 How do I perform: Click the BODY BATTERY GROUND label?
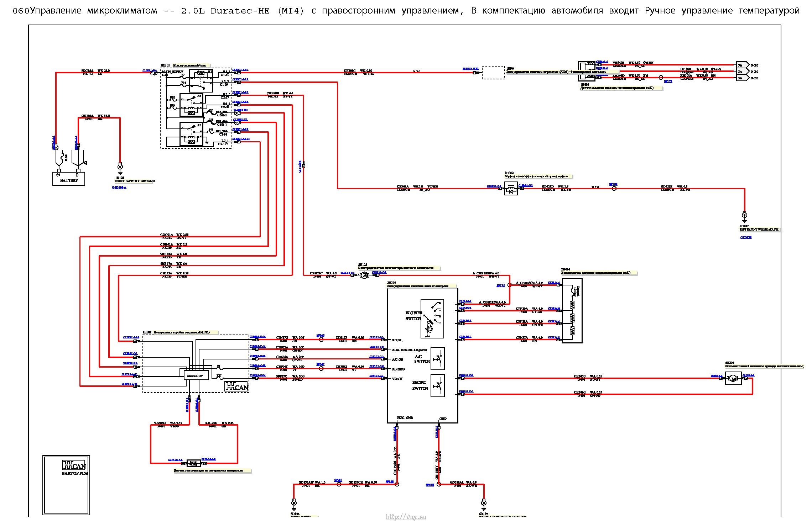[x=135, y=181]
